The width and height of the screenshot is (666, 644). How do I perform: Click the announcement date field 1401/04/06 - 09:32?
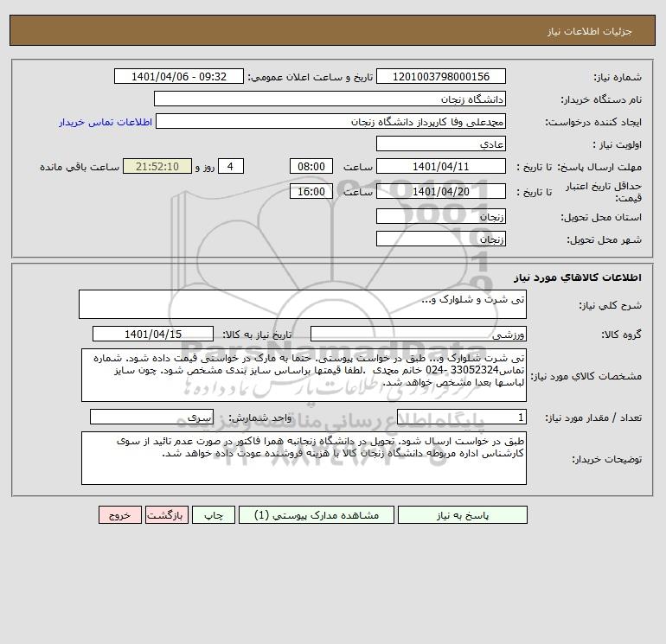(179, 76)
